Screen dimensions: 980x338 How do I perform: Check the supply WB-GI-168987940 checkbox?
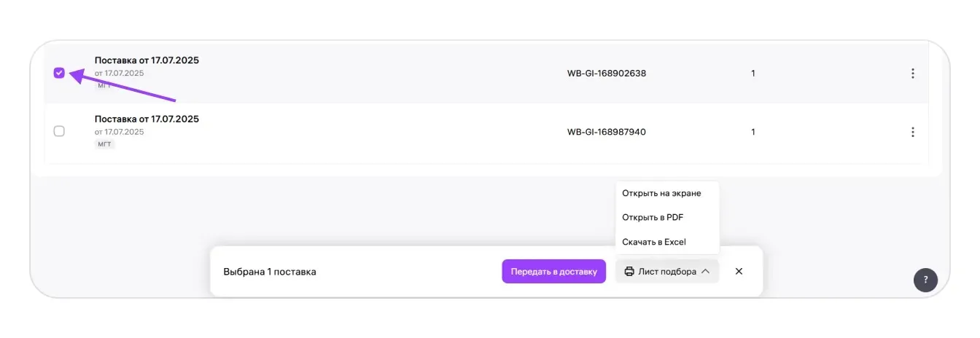(x=59, y=131)
